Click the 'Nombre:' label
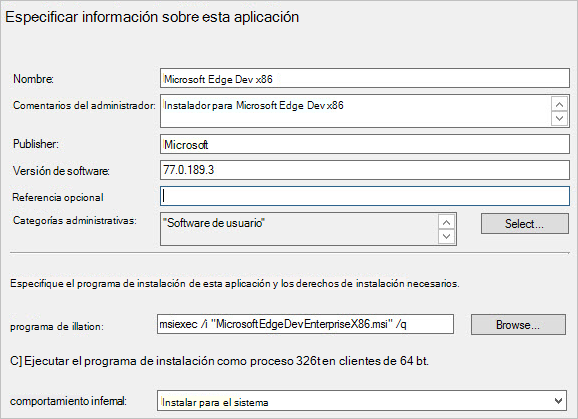Viewport: 578px width, 419px height. 33,79
